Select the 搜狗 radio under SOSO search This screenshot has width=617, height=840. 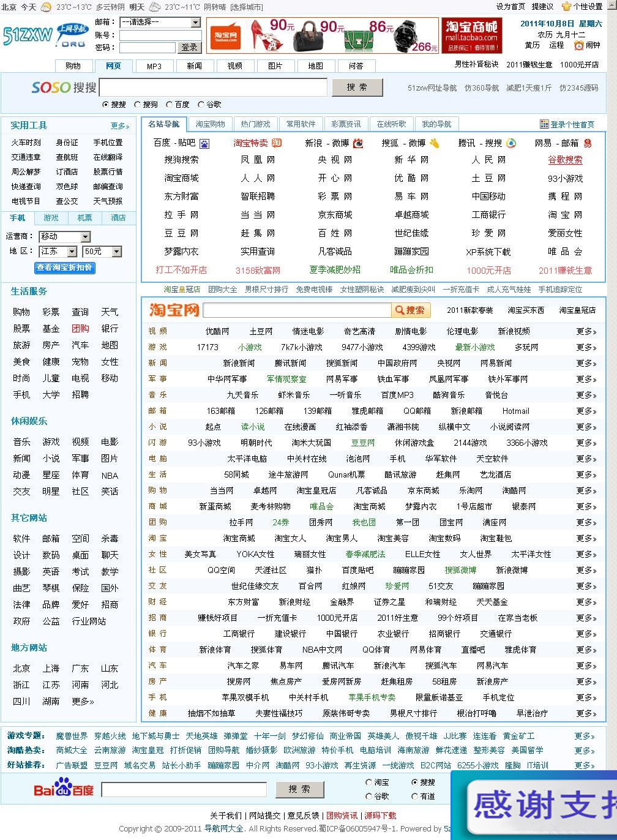tap(137, 105)
